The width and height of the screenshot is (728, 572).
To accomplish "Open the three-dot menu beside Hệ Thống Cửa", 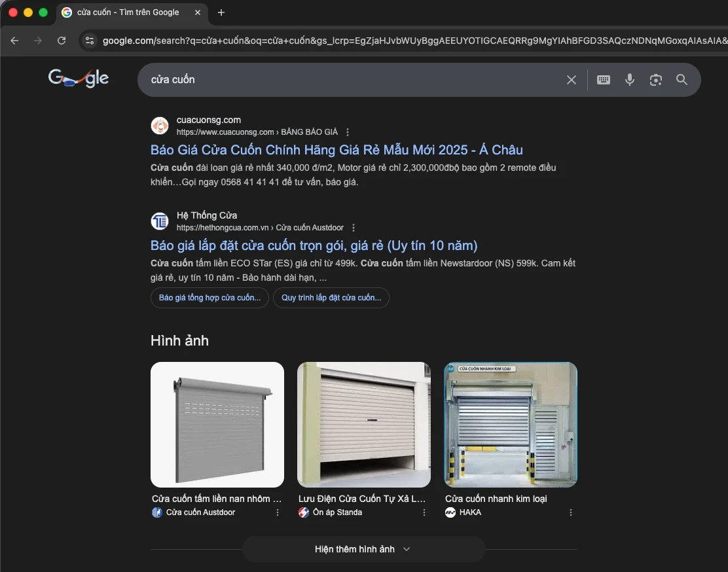I will (x=354, y=228).
